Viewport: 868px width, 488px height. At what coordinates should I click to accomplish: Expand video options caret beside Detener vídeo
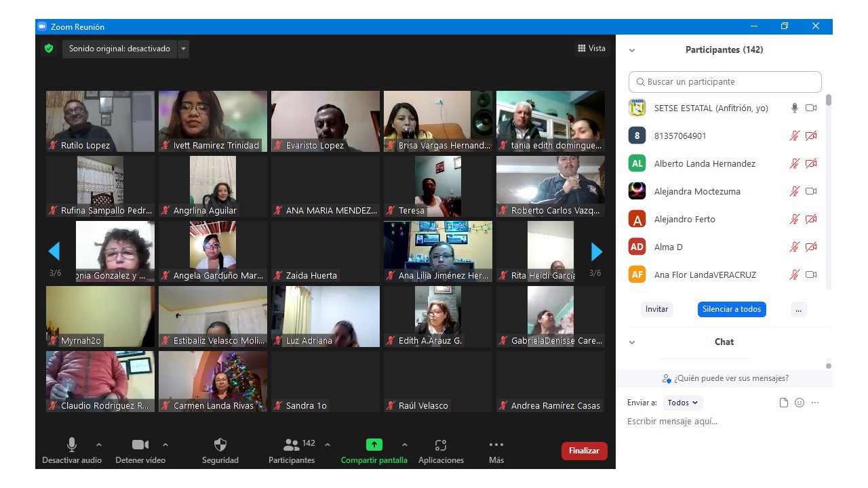click(x=165, y=445)
